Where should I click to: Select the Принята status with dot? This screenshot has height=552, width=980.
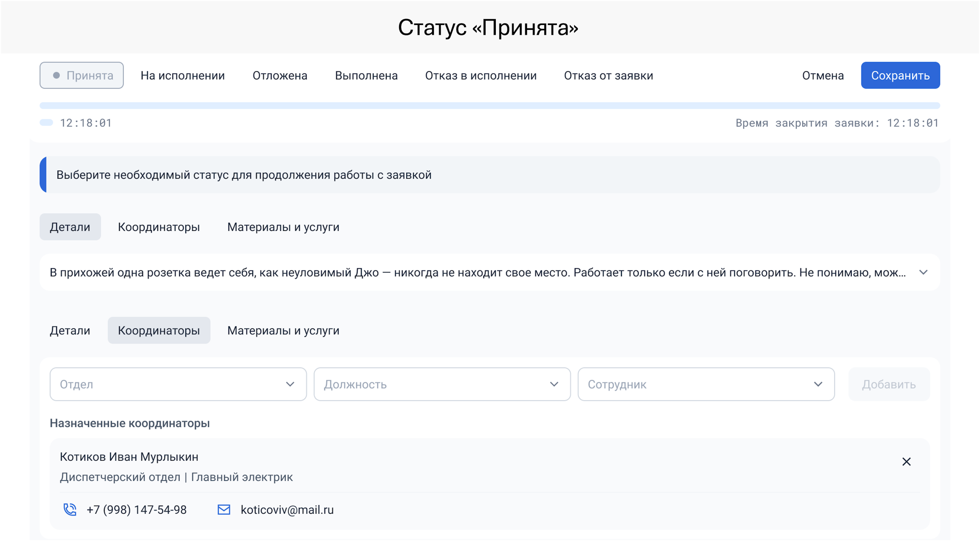(x=82, y=75)
